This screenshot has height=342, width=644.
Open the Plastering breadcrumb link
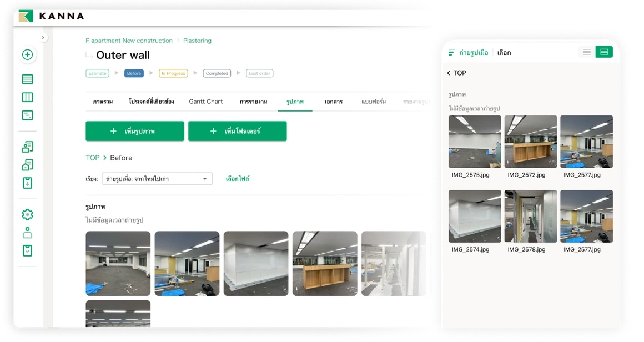pos(197,41)
